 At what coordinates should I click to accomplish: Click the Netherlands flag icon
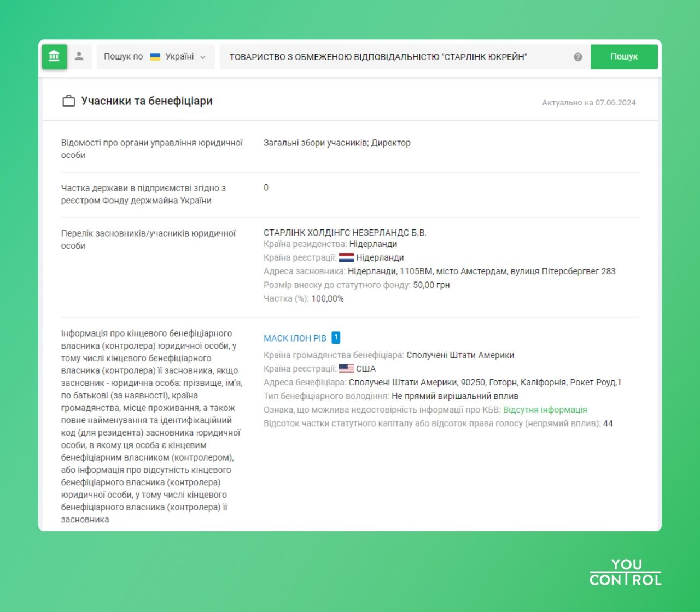point(346,258)
